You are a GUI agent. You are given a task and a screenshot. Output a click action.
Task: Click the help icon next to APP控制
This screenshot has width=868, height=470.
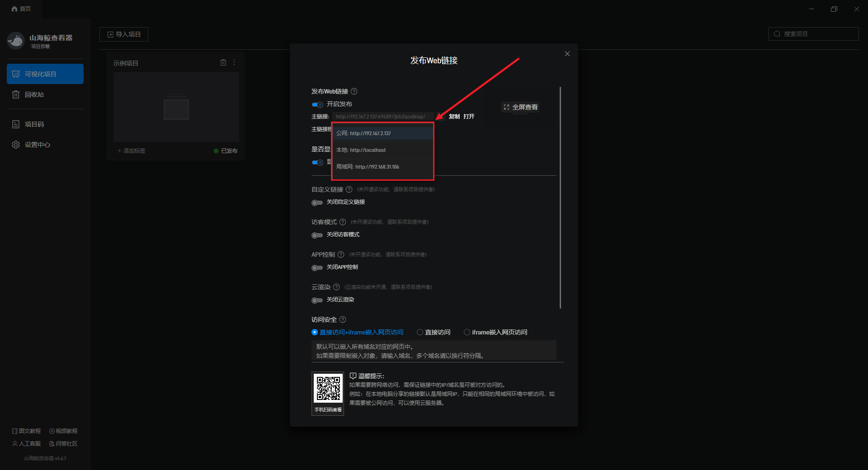[x=341, y=254]
